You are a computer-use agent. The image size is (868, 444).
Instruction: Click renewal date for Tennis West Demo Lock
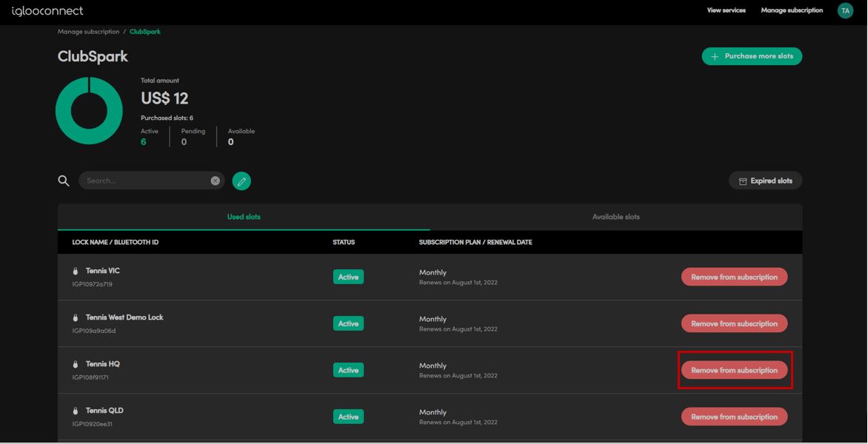point(458,329)
